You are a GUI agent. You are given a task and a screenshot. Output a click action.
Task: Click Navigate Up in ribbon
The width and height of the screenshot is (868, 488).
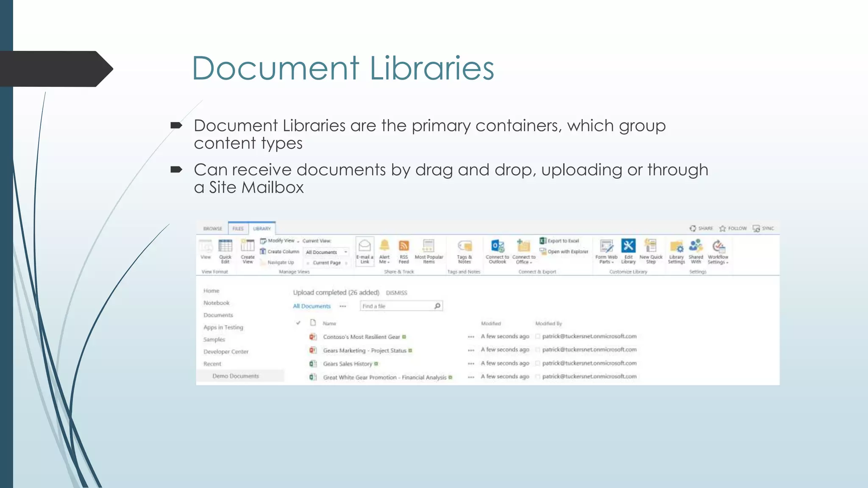coord(277,263)
